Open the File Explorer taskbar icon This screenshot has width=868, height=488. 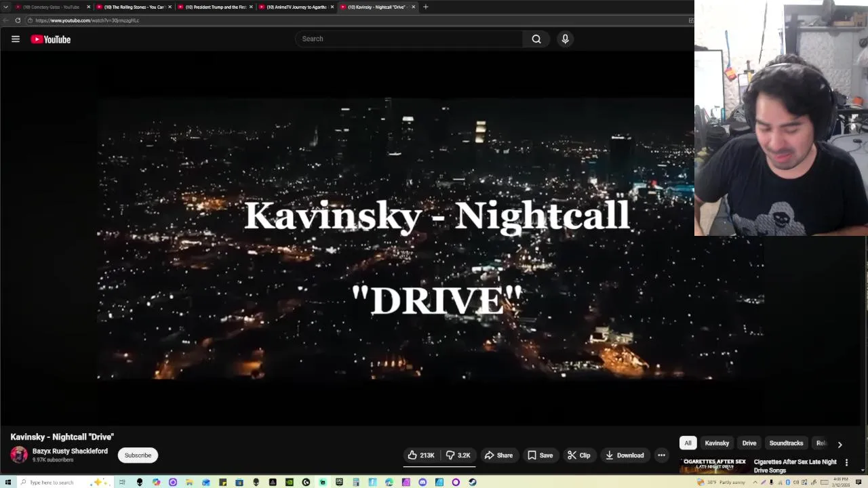pyautogui.click(x=189, y=482)
